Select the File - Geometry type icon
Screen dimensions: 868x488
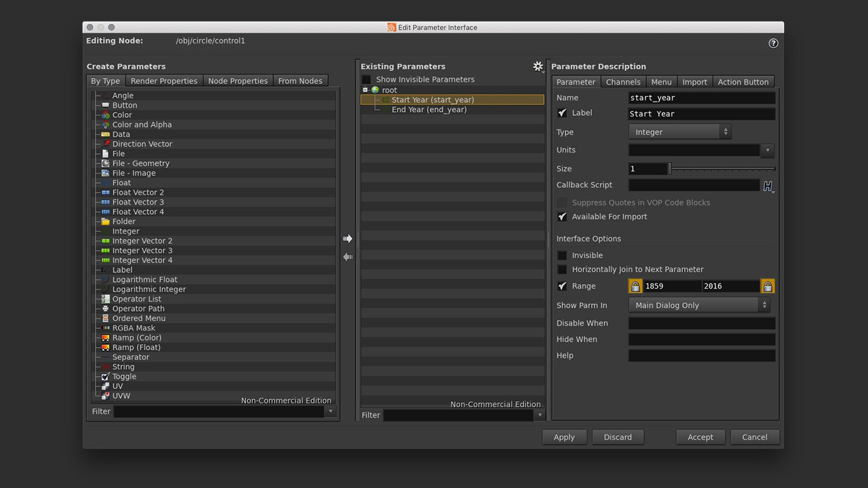tap(106, 163)
